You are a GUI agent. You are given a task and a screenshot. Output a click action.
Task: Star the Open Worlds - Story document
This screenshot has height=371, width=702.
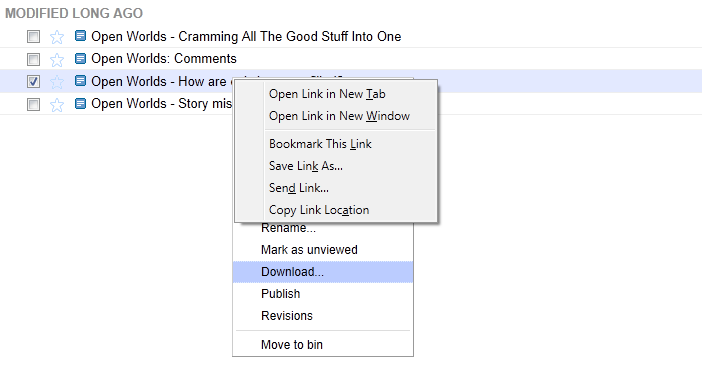click(x=57, y=104)
